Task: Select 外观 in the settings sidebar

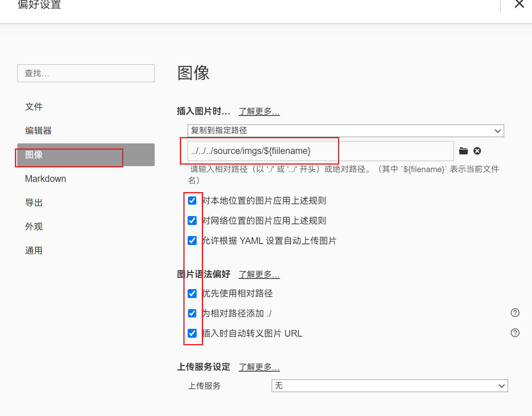Action: click(86, 227)
